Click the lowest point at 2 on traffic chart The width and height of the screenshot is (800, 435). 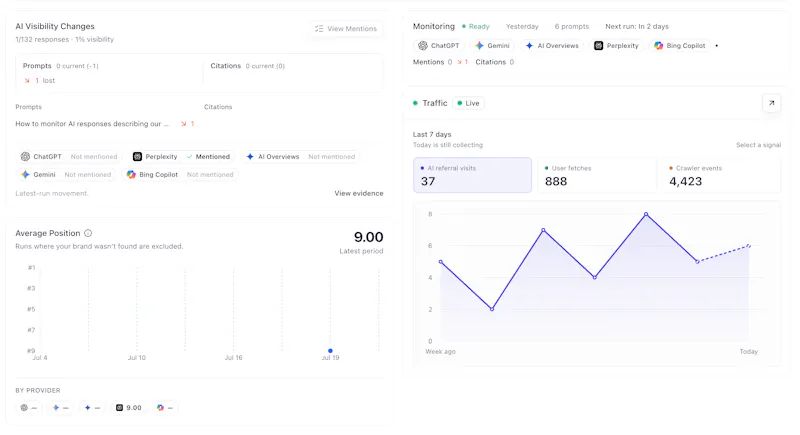(492, 309)
